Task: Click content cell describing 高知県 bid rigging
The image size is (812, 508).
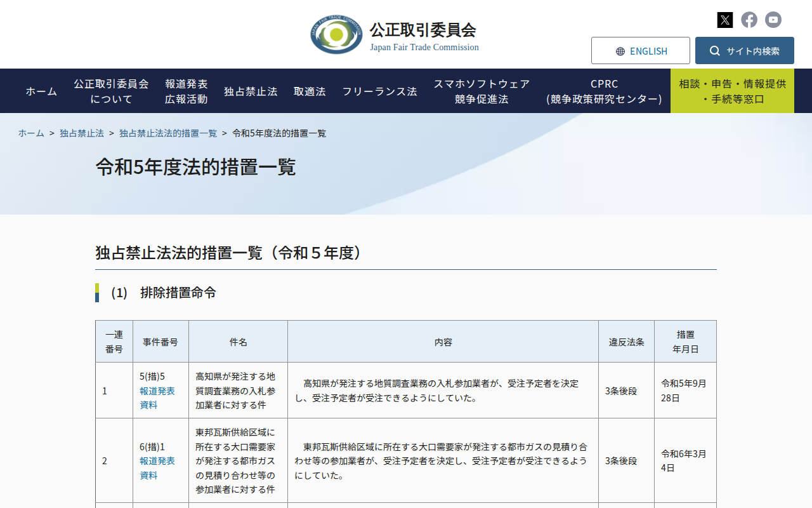Action: coord(443,391)
